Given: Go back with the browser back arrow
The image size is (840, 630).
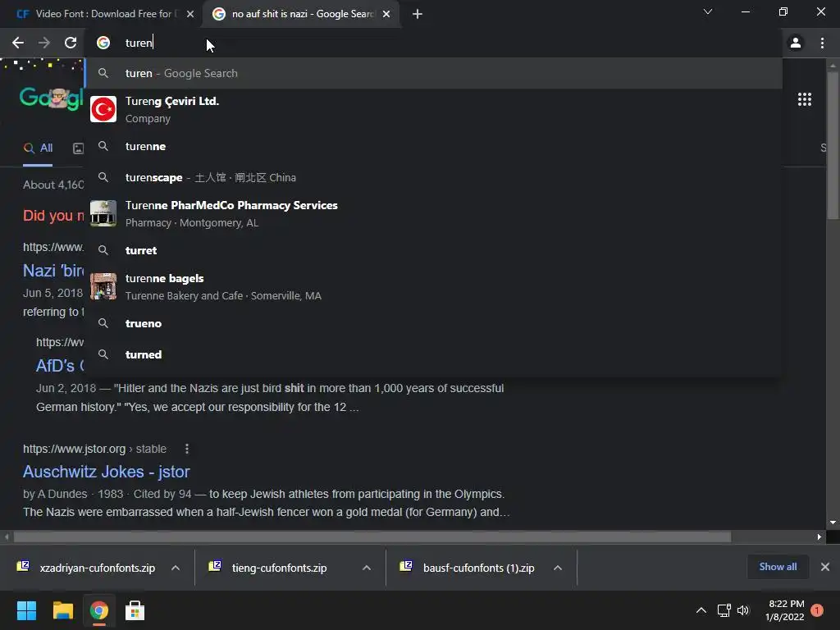Looking at the screenshot, I should [18, 43].
